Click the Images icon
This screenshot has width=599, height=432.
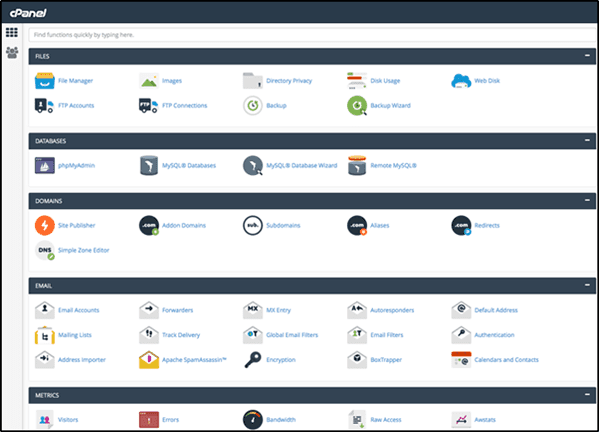tap(149, 81)
